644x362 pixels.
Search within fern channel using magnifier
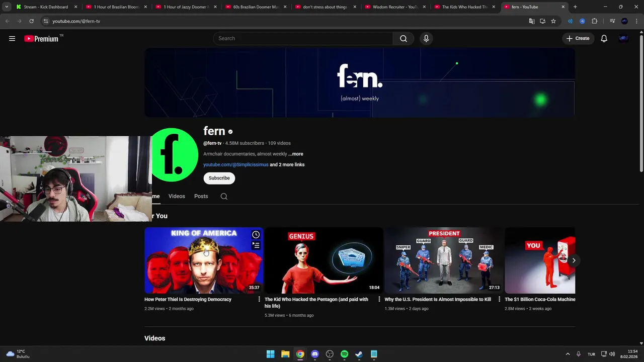point(224,197)
